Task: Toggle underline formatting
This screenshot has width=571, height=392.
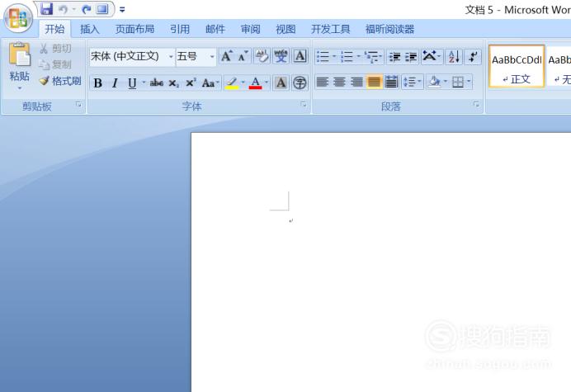Action: [x=132, y=83]
